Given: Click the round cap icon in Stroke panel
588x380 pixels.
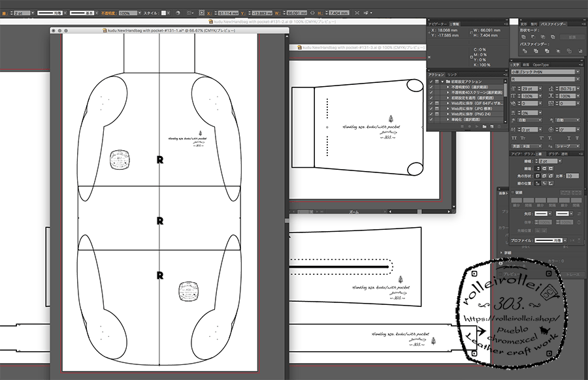Looking at the screenshot, I should 546,168.
